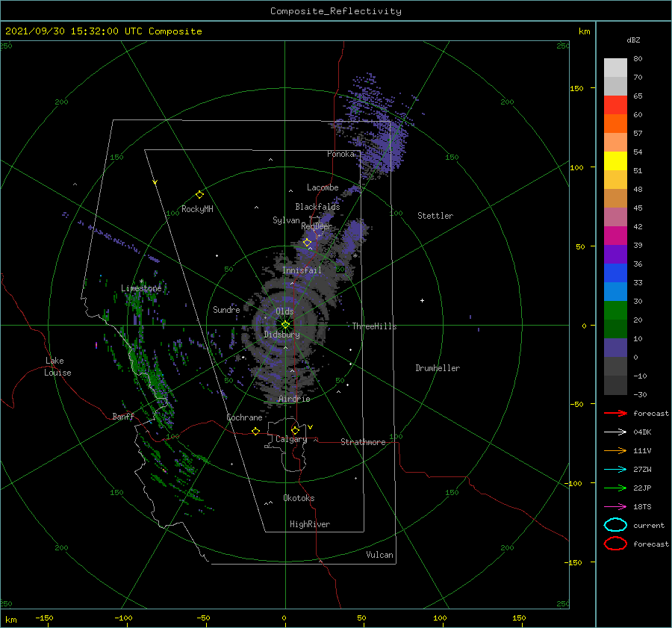Pick the purple swatch between 39 and 36 dBZ

615,254
